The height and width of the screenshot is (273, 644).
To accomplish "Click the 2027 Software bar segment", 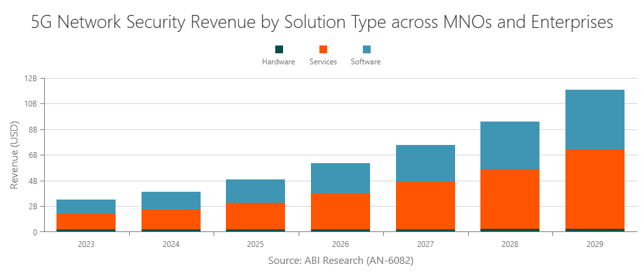I will click(425, 163).
